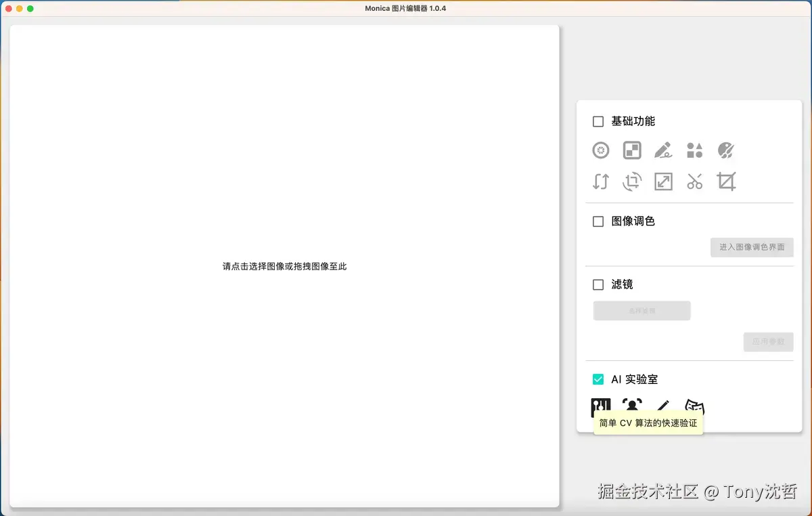Open the color palette tool
812x516 pixels.
click(x=726, y=150)
